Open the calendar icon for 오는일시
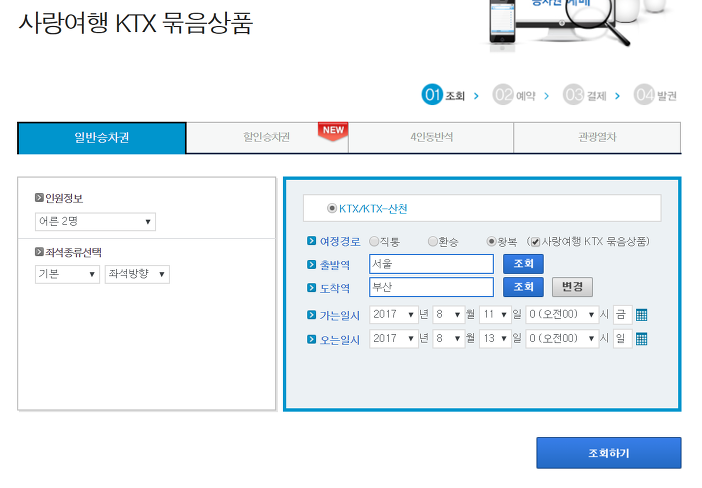Screen dimensions: 702x488 click(641, 339)
